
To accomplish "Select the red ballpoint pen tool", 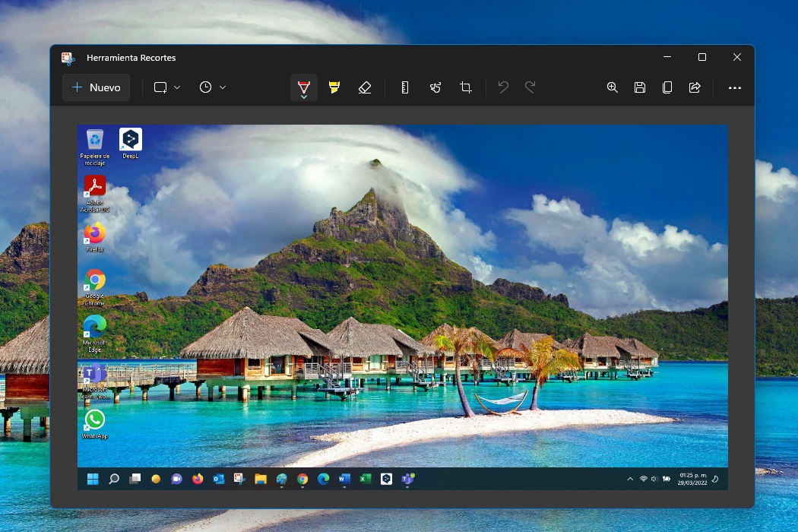I will (x=304, y=87).
